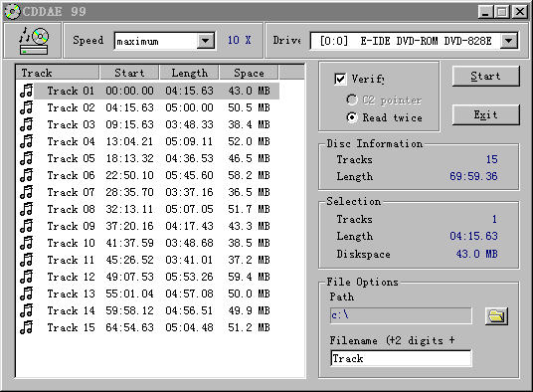The image size is (533, 392).
Task: Select the Track 01 row name
Action: click(71, 91)
